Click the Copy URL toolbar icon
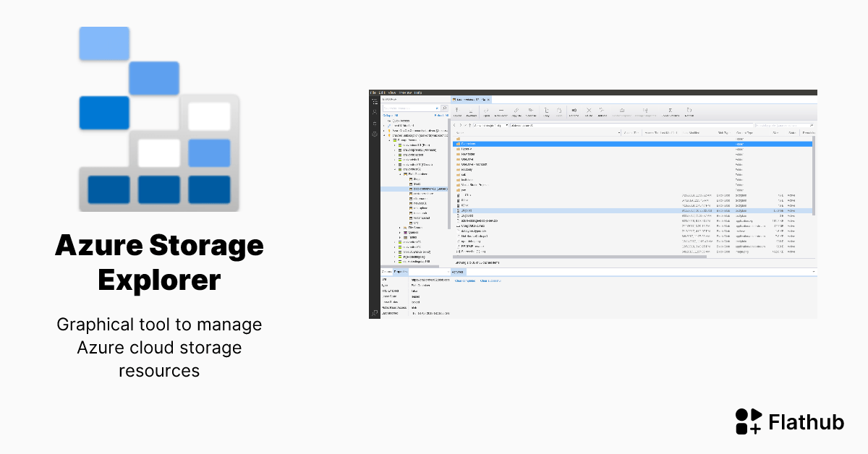The width and height of the screenshot is (868, 454). (516, 112)
